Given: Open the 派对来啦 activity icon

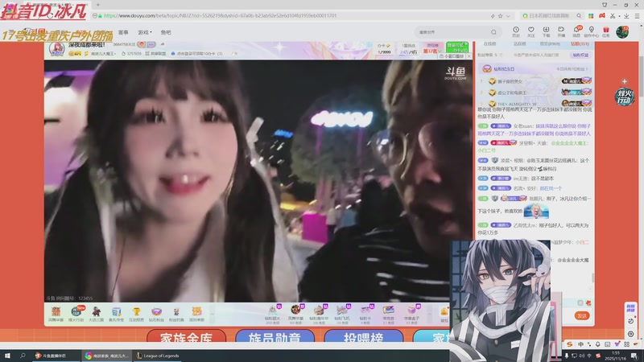Looking at the screenshot, I should (x=196, y=315).
